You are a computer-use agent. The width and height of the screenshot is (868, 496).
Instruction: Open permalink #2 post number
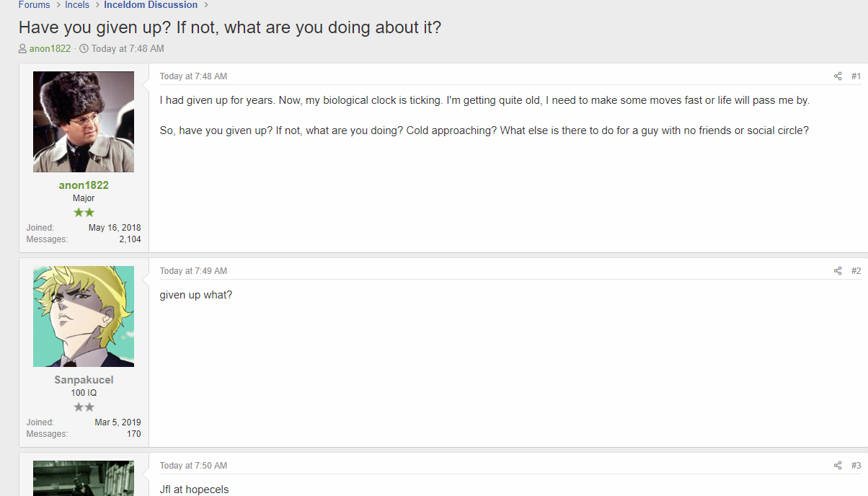pyautogui.click(x=856, y=271)
